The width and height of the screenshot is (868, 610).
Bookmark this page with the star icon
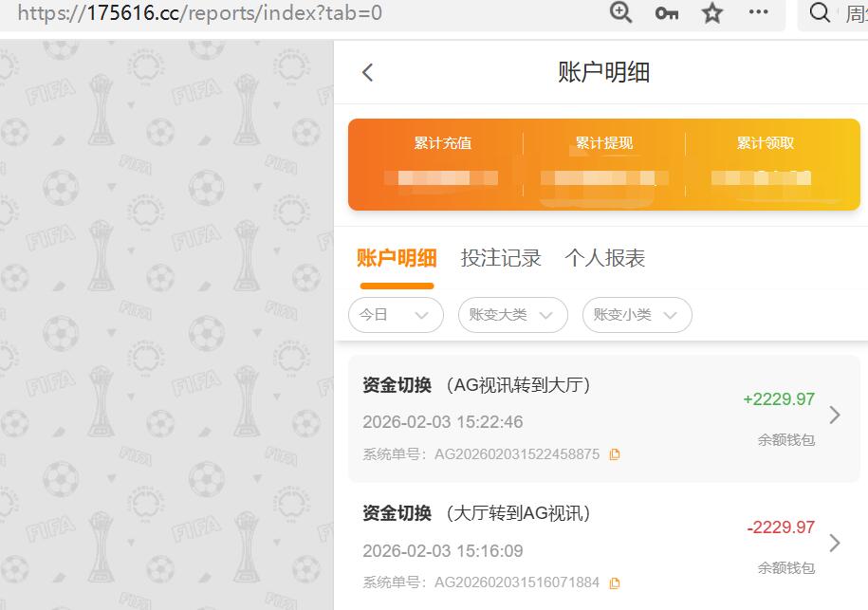pos(711,13)
